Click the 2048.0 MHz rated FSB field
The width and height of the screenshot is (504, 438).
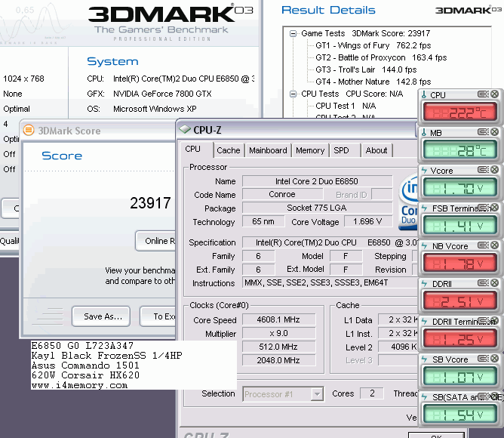pyautogui.click(x=278, y=360)
